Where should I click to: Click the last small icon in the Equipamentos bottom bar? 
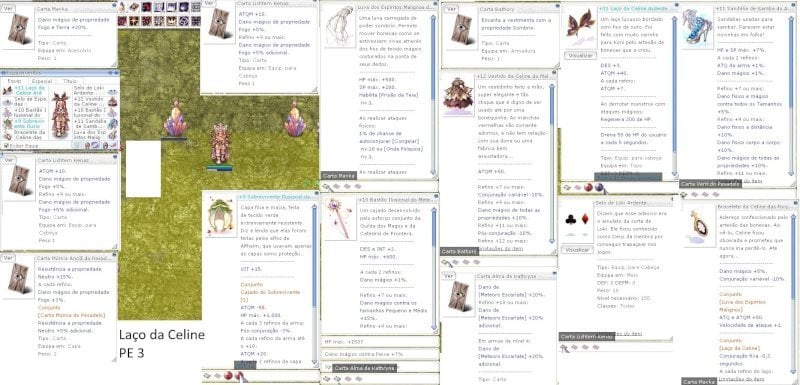pyautogui.click(x=113, y=145)
